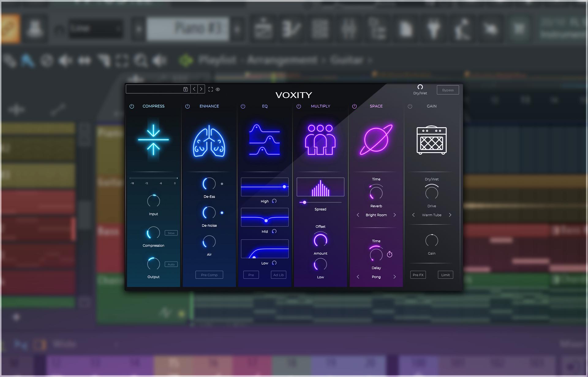Click the small Mid band knob

click(x=274, y=231)
